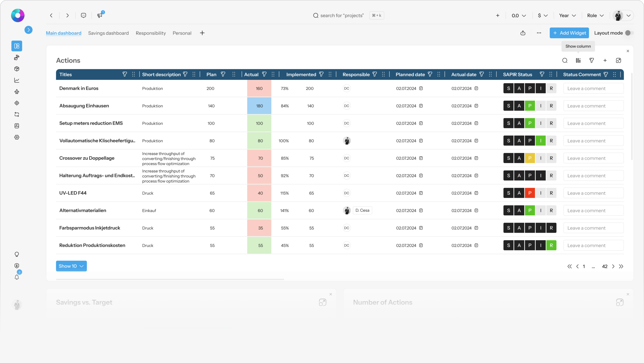
Task: Expand the Actions widget fullscreen icon
Action: coord(618,60)
